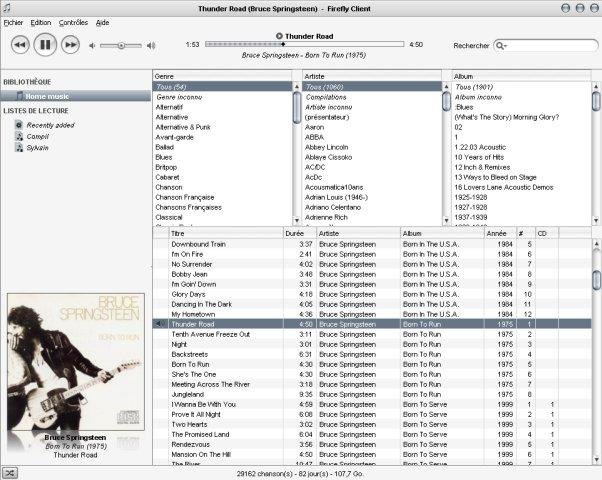Click the Firefly music note title icon
The height and width of the screenshot is (480, 602).
[7, 8]
